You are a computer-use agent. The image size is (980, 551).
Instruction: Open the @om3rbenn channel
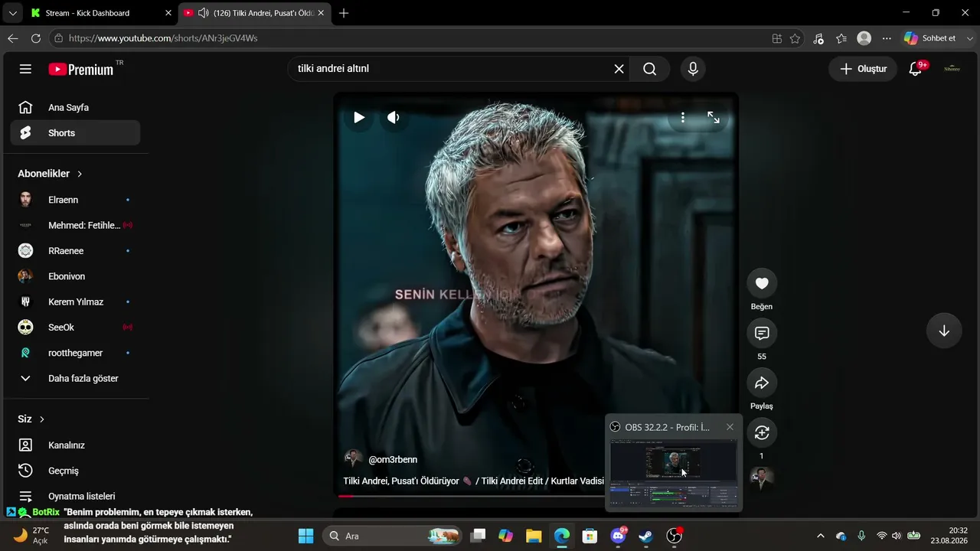point(393,459)
